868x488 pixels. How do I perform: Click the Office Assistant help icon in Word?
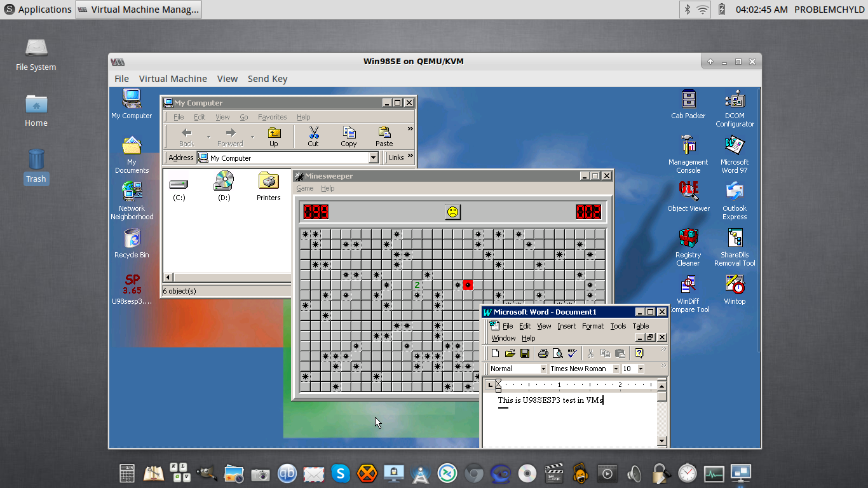[639, 353]
